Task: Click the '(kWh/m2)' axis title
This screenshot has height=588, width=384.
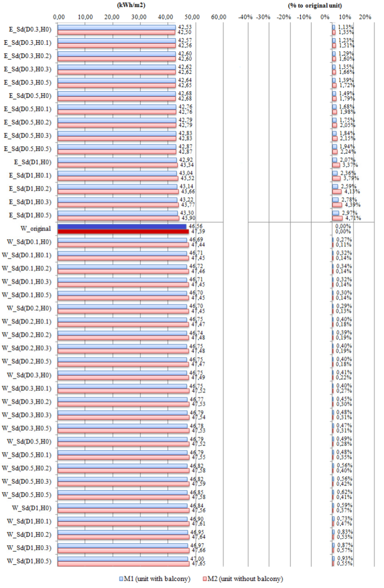Action: (x=131, y=5)
